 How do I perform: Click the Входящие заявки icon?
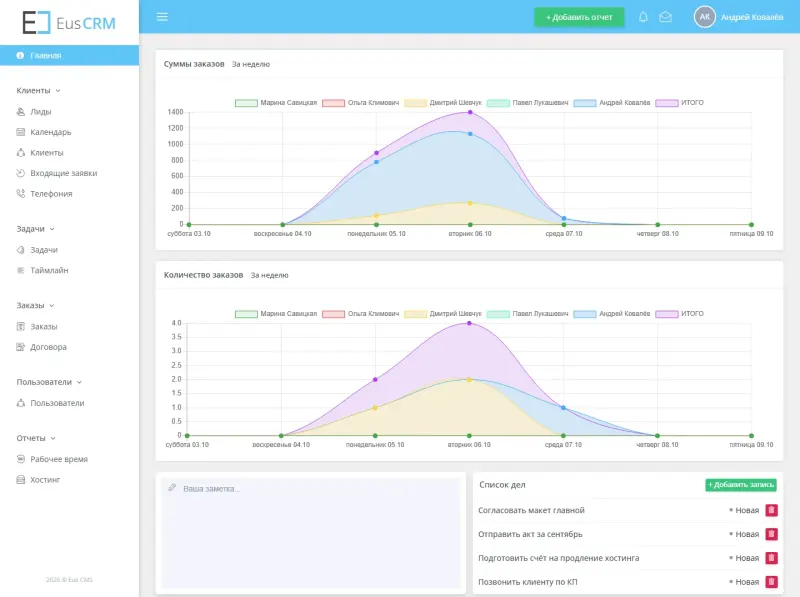tap(20, 173)
